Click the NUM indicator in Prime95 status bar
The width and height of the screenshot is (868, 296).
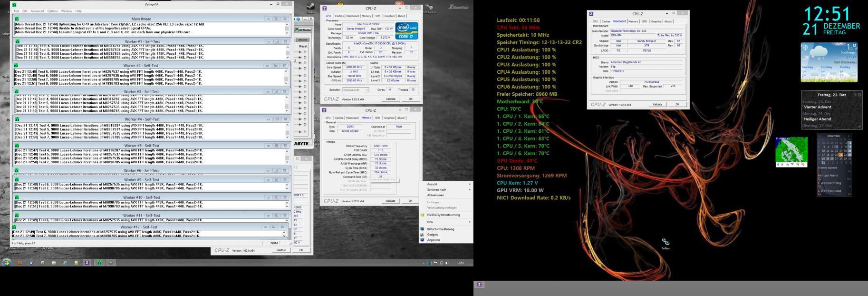(274, 243)
